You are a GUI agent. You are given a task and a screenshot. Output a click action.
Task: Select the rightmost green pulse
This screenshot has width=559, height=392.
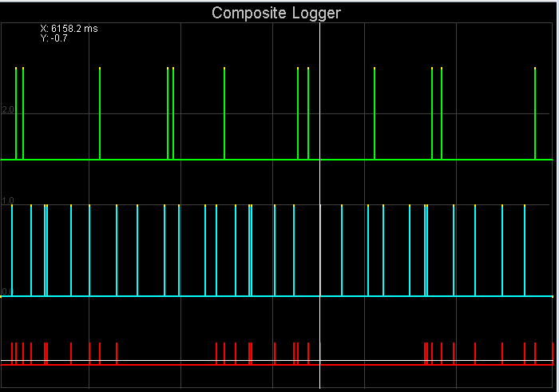(x=535, y=112)
